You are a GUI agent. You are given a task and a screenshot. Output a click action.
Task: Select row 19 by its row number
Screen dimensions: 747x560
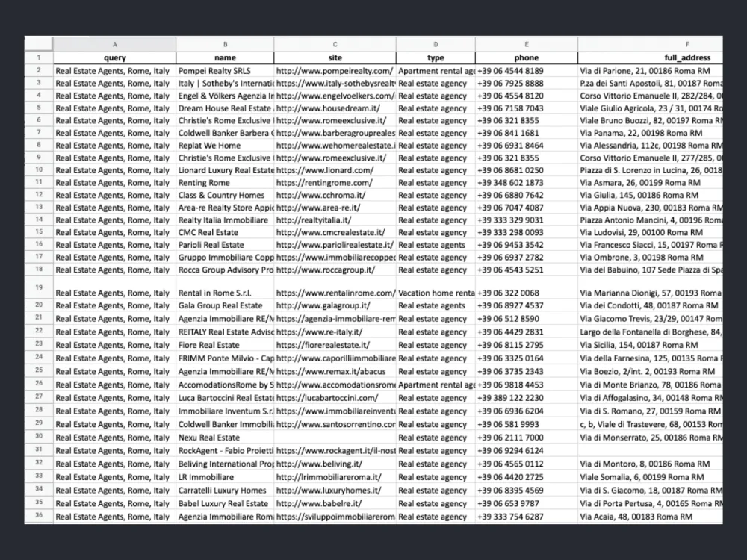(x=38, y=288)
